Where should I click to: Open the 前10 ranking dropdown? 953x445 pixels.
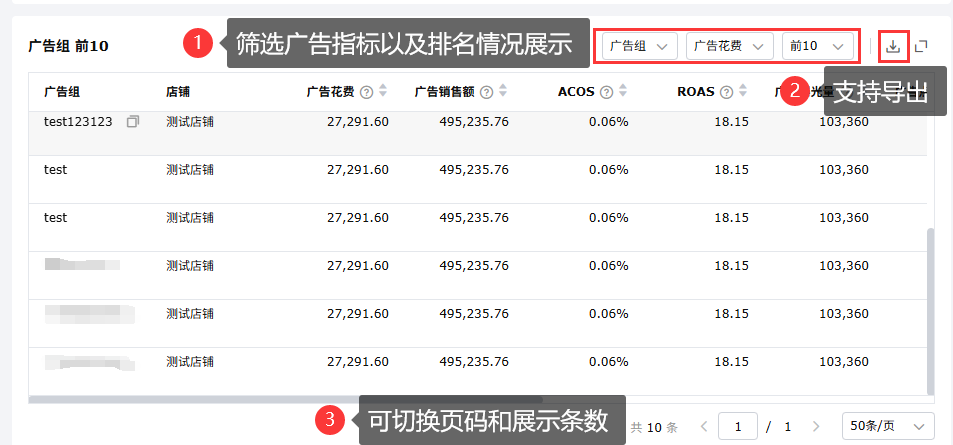pos(819,46)
